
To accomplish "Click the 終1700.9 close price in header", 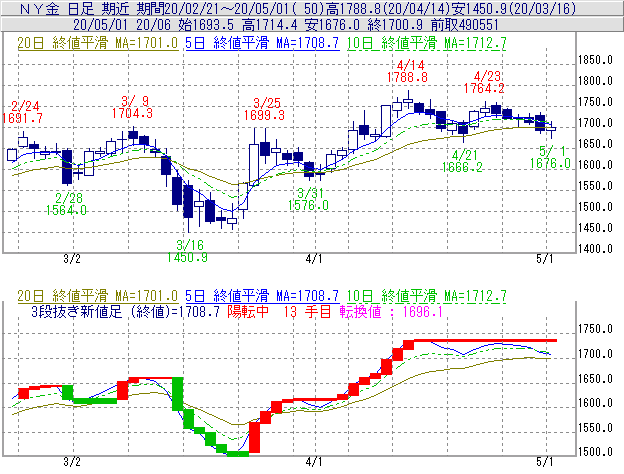I will 395,25.
